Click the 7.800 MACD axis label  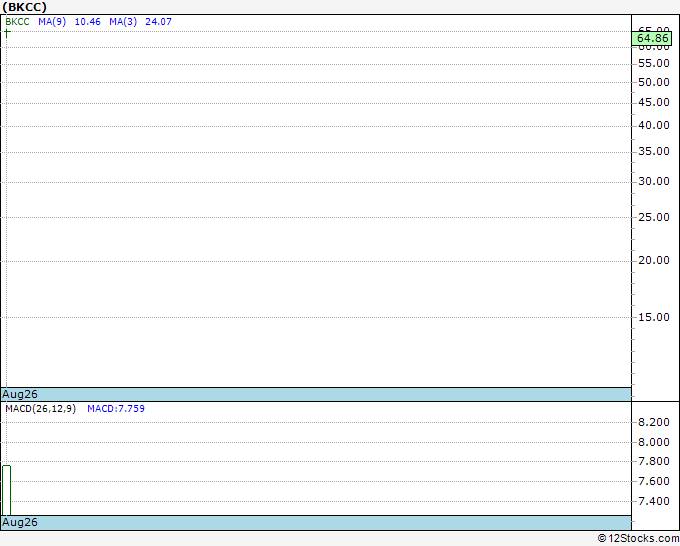click(x=654, y=461)
